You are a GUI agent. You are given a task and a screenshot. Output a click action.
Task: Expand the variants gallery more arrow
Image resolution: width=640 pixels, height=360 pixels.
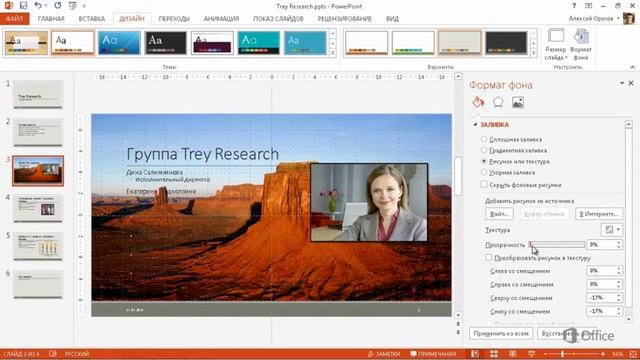(x=533, y=53)
